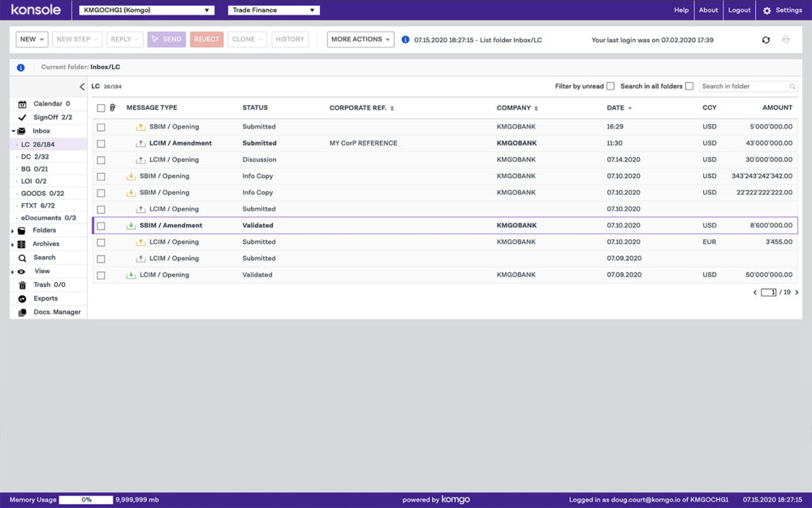Open the KMGOCHG1 (Komgo) dropdown
The height and width of the screenshot is (508, 812).
[x=147, y=11]
